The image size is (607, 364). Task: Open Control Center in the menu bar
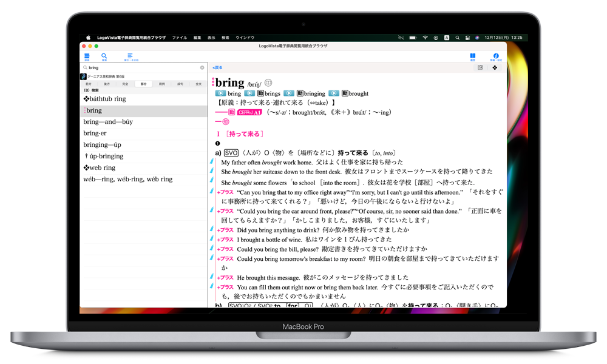point(467,38)
